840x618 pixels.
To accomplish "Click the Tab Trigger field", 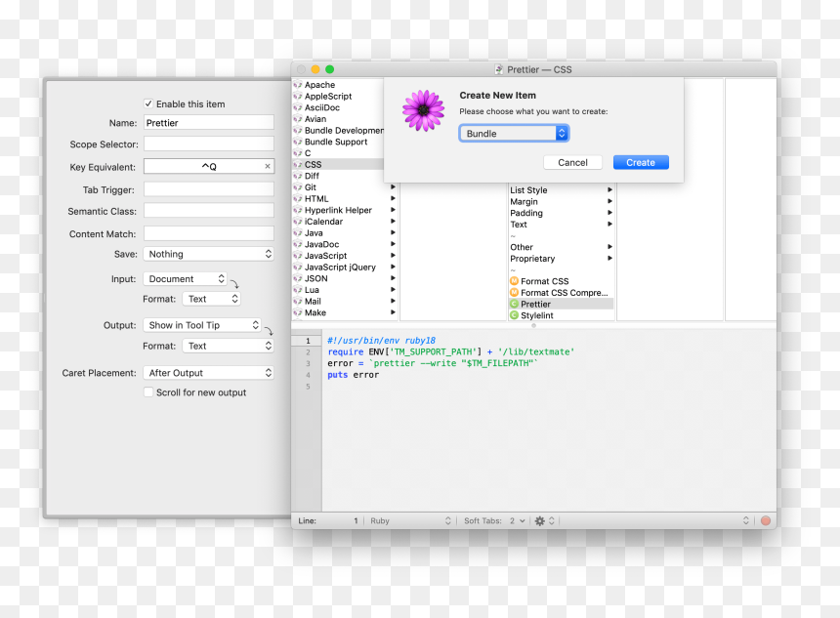I will click(208, 189).
